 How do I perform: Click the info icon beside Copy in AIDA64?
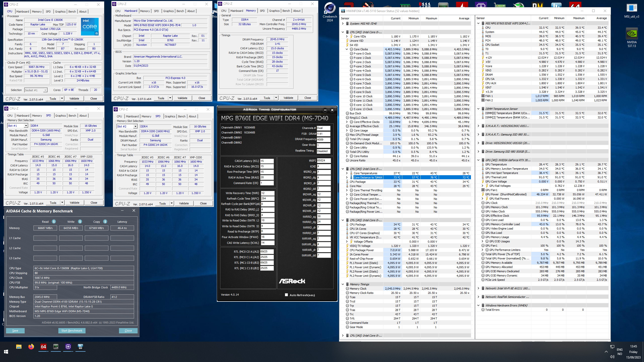105,221
